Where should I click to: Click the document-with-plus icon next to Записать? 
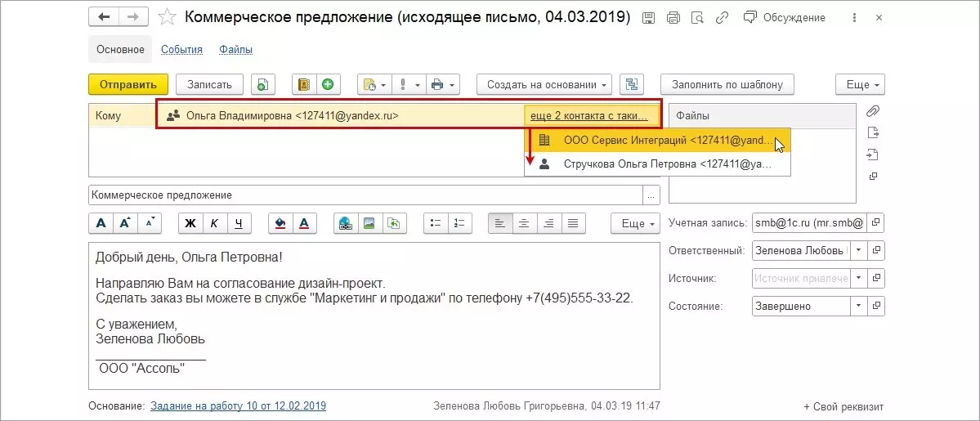click(x=263, y=84)
